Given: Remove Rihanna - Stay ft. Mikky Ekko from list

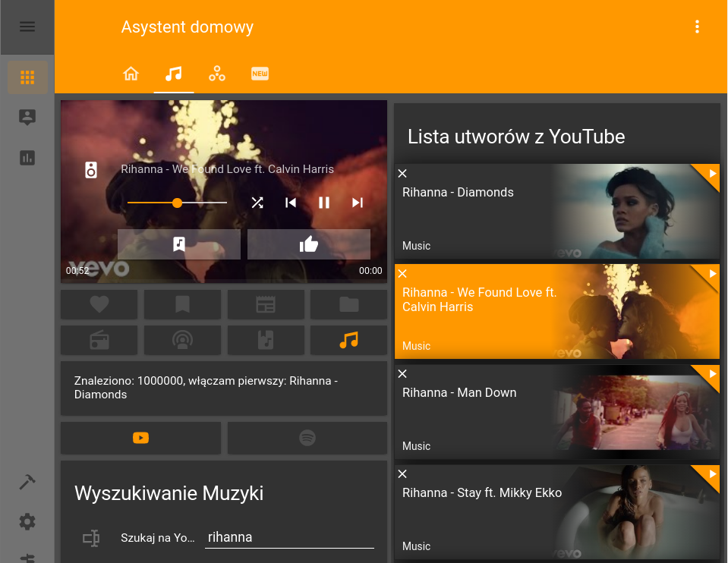Looking at the screenshot, I should click(x=402, y=474).
